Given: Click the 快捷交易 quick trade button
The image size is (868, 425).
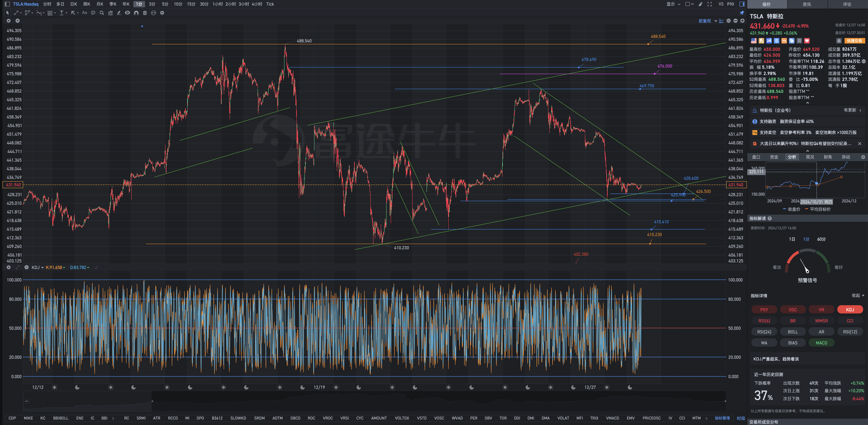Looking at the screenshot, I should (855, 41).
